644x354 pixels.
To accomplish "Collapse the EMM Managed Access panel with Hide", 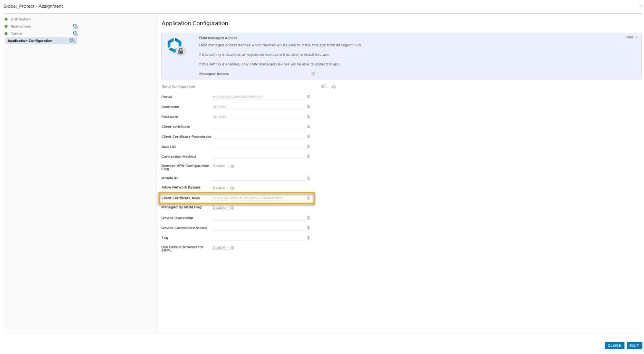I will click(x=631, y=37).
